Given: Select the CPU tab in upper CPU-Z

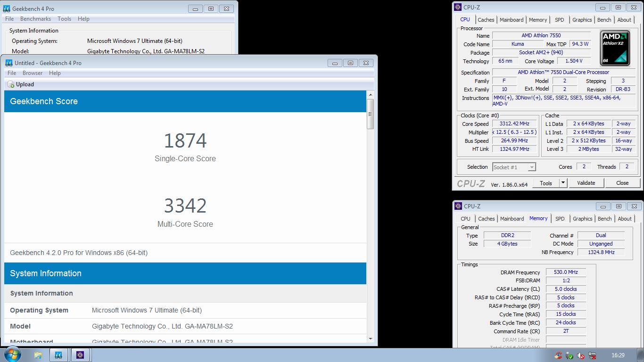Looking at the screenshot, I should (x=465, y=19).
